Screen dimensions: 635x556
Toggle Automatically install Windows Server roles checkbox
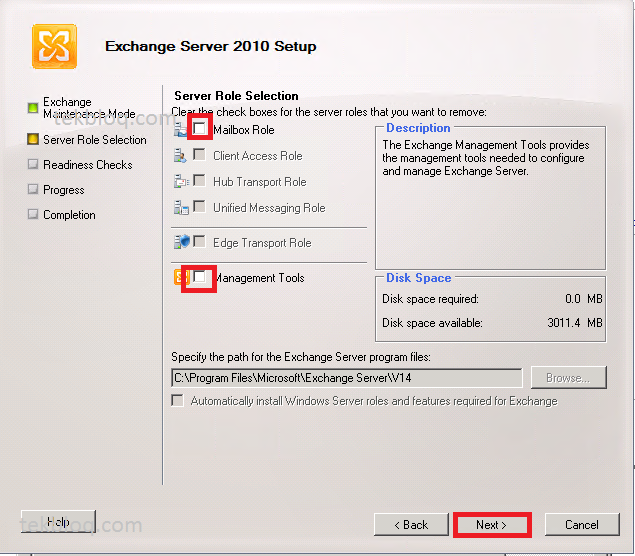pyautogui.click(x=177, y=400)
